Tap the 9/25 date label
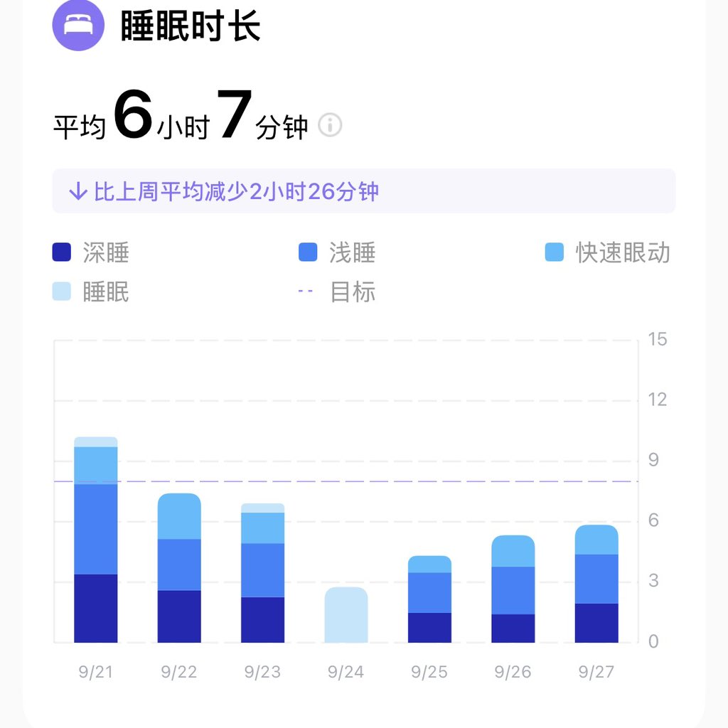Image resolution: width=728 pixels, height=728 pixels. point(429,672)
